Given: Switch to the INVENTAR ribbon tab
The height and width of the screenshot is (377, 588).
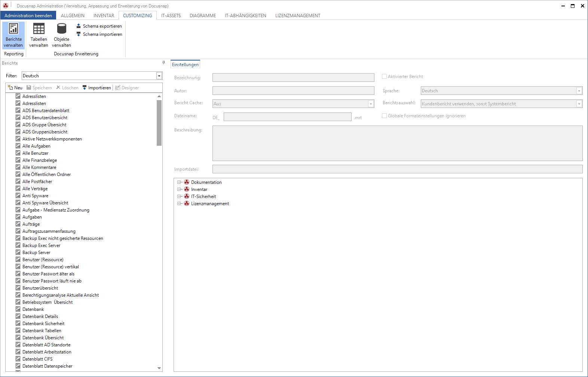Looking at the screenshot, I should point(104,16).
